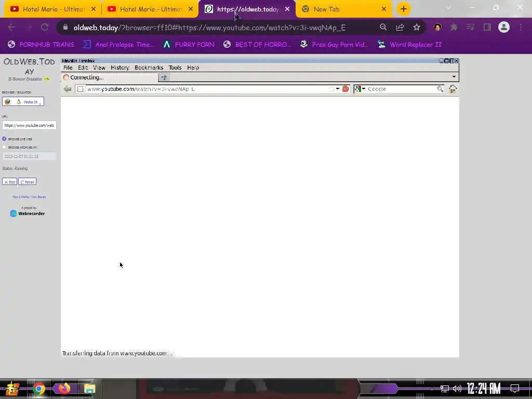This screenshot has height=399, width=532.
Task: Open the Chrome extensions puzzle icon
Action: point(454,27)
